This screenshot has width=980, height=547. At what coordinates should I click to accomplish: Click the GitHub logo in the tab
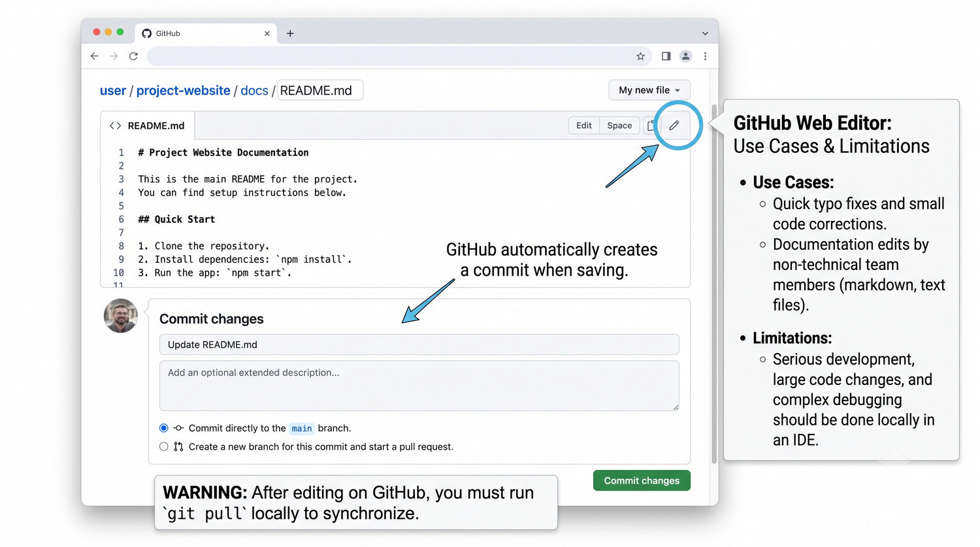[146, 33]
